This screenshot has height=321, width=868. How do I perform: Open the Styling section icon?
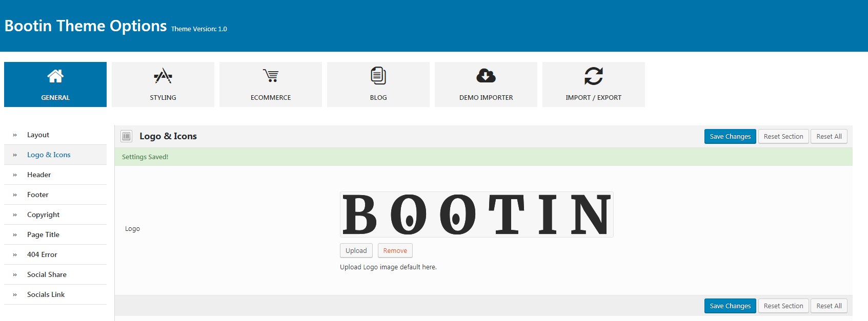(163, 76)
